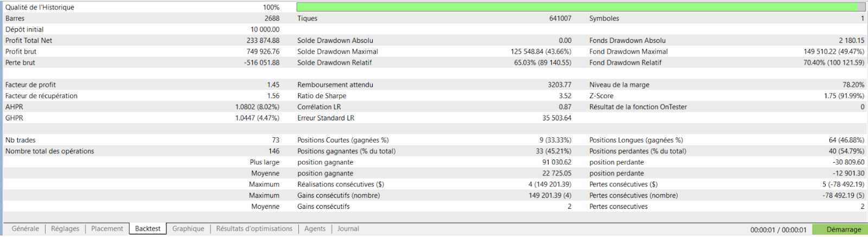Switch to the Agents tab
Viewport: 868px width, 237px height.
315,229
